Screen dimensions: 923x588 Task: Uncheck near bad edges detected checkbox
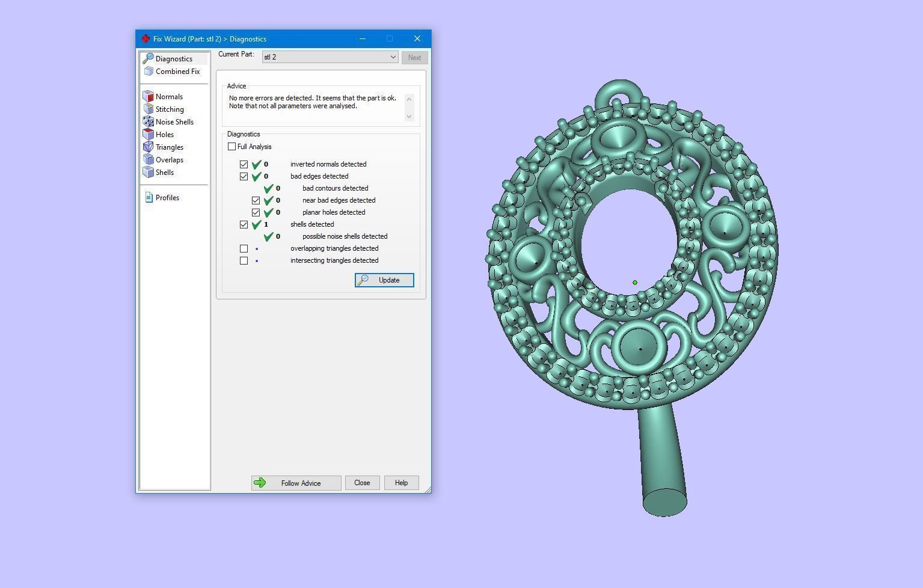point(256,200)
